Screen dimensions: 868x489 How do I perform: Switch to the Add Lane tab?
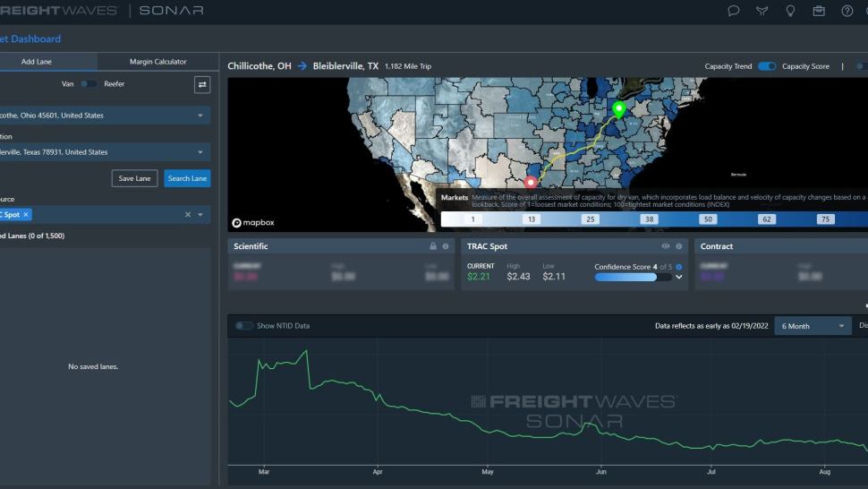pos(36,62)
